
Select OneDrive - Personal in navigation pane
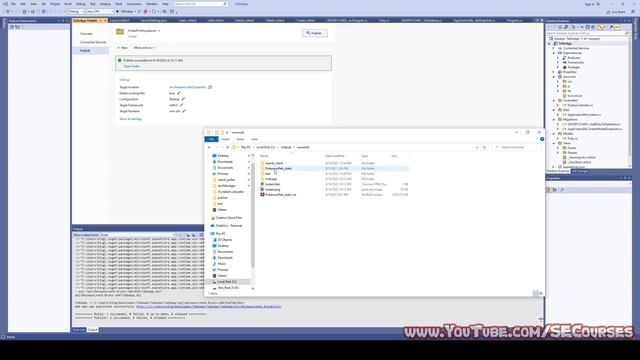click(x=229, y=226)
